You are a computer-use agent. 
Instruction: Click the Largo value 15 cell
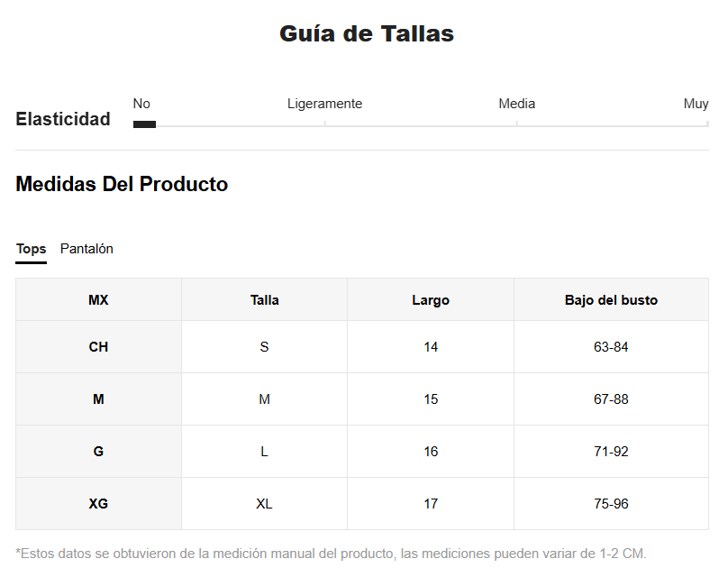[x=431, y=399]
